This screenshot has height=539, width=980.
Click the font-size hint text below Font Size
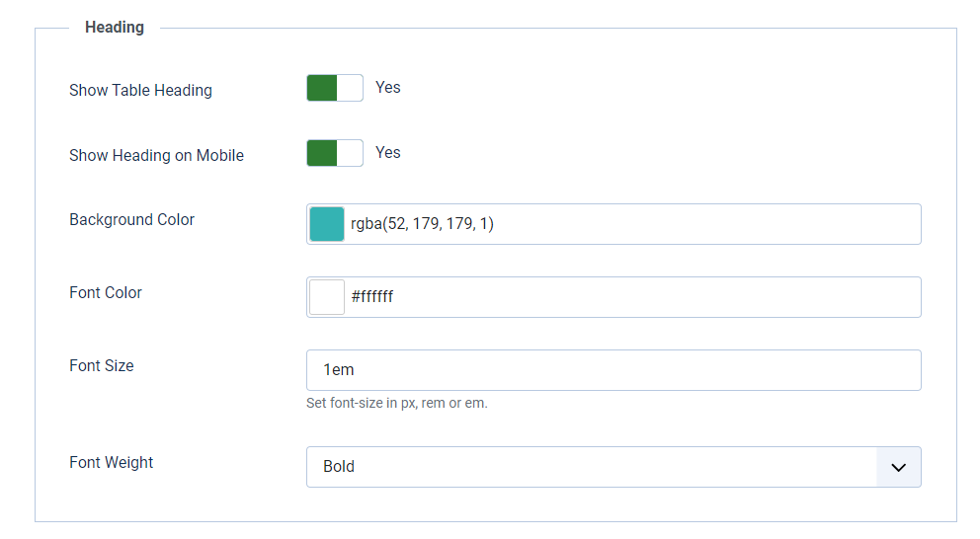(x=397, y=403)
